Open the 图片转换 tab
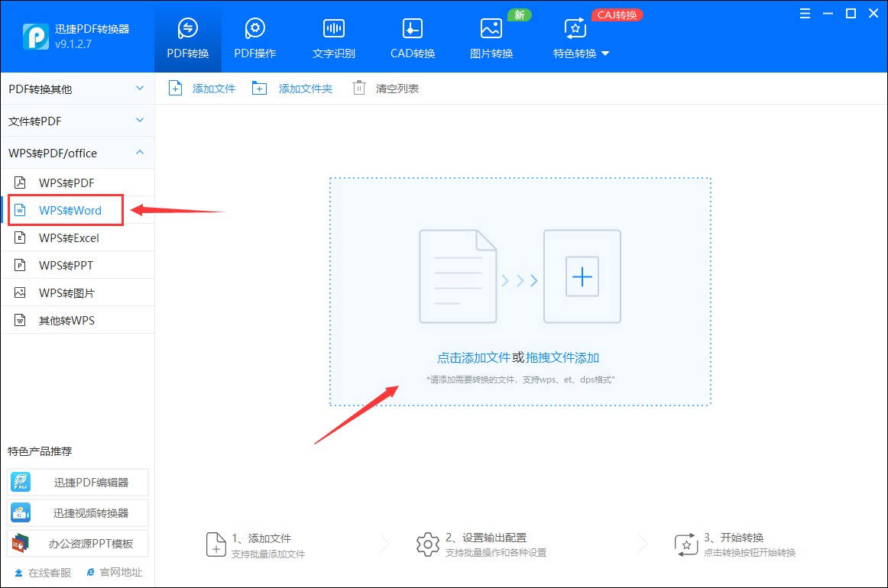Screen dimensions: 888x588 pyautogui.click(x=491, y=37)
